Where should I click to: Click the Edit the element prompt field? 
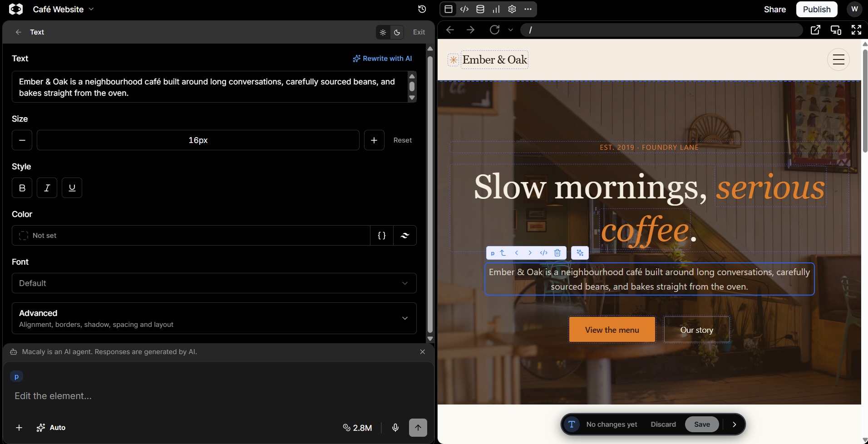pos(218,396)
